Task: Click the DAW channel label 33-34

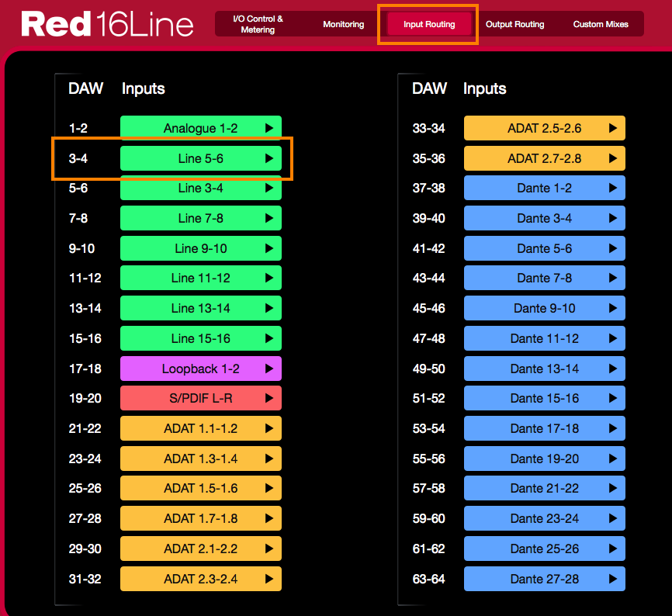Action: (428, 128)
